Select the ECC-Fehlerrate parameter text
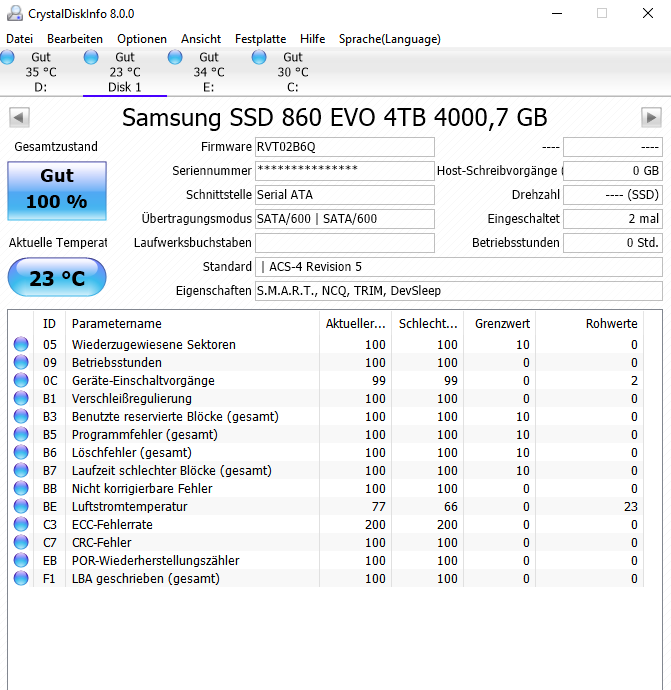The height and width of the screenshot is (690, 671). point(112,525)
